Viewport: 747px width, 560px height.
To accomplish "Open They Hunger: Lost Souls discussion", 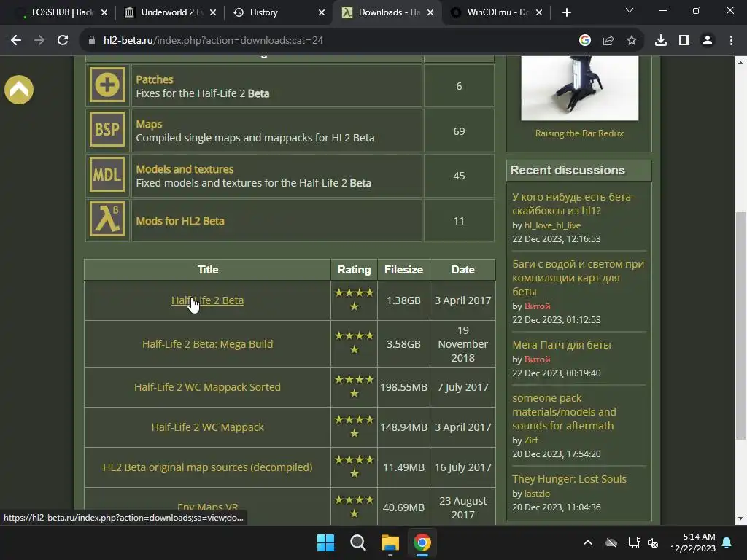I will tap(569, 479).
